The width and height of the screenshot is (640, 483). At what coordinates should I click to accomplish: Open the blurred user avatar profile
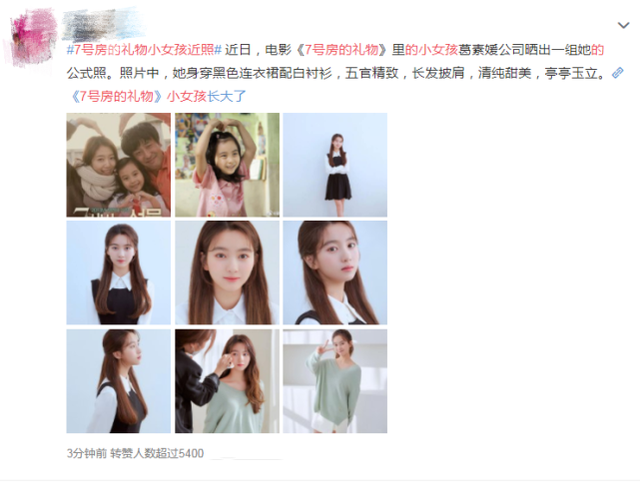[33, 37]
